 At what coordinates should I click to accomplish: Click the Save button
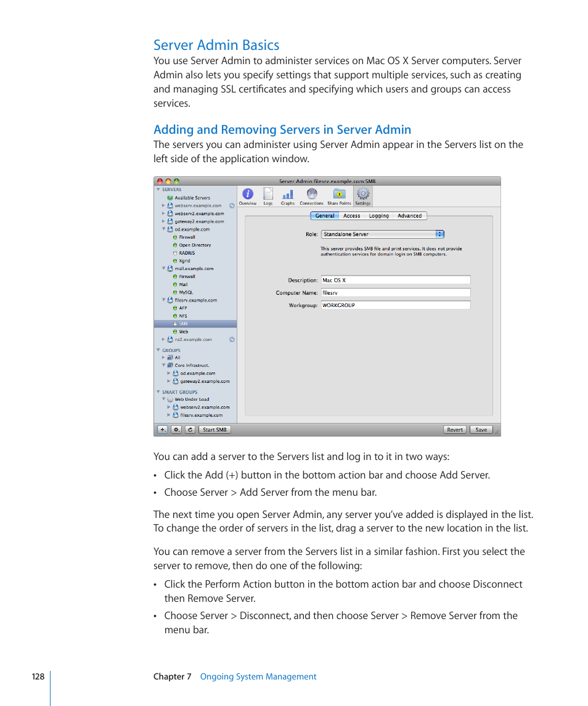(x=481, y=430)
